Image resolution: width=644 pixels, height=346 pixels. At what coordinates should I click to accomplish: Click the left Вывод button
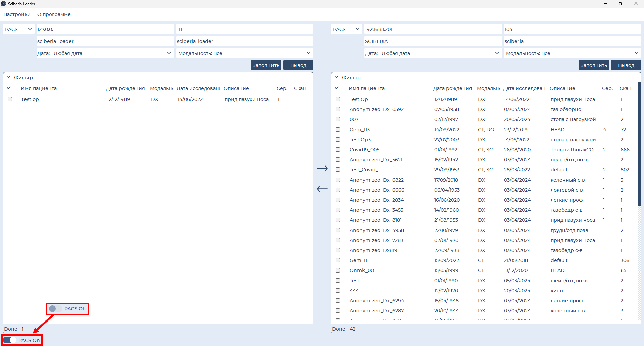tap(298, 65)
